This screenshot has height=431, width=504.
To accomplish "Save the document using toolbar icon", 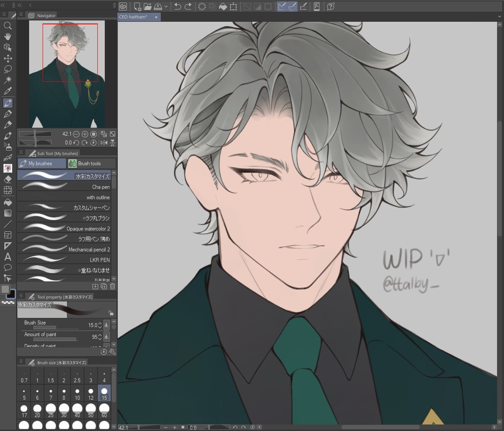I will 158,7.
